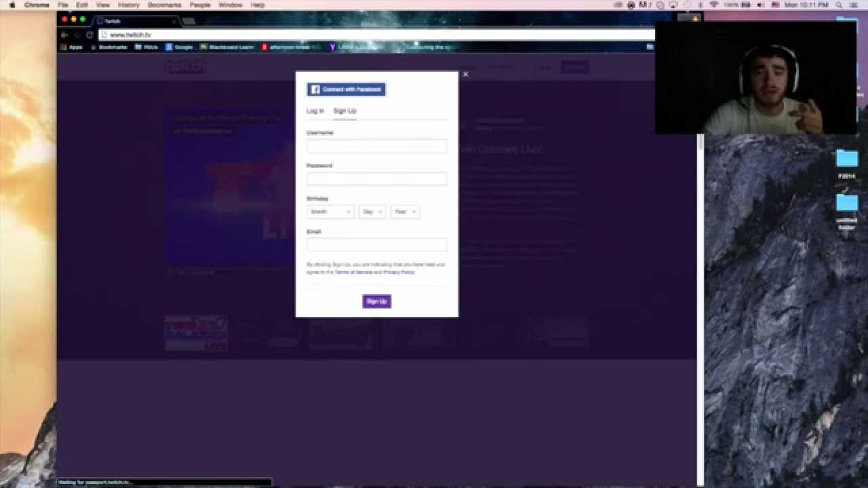Open the Privacy Policy link
The image size is (868, 488).
(x=399, y=272)
